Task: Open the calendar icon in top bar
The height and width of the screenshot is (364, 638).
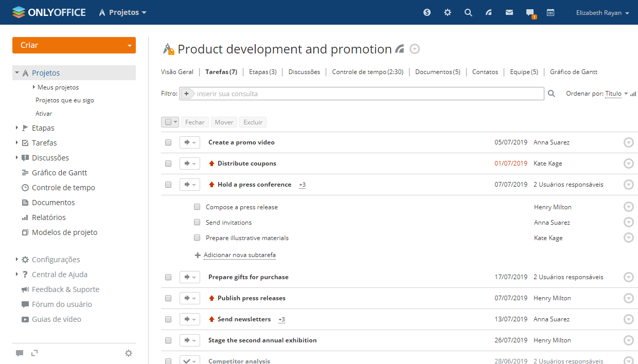Action: pos(551,13)
